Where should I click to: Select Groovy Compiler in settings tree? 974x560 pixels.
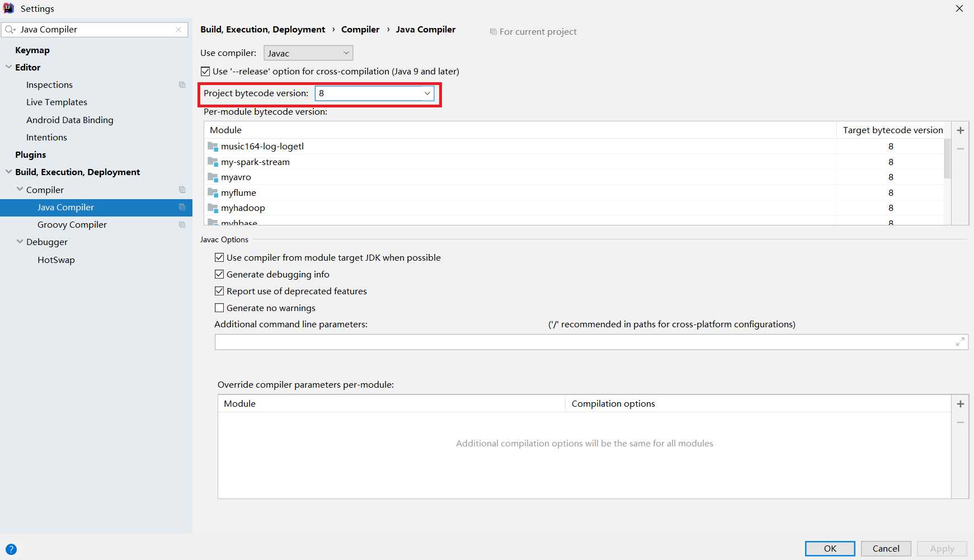coord(72,225)
